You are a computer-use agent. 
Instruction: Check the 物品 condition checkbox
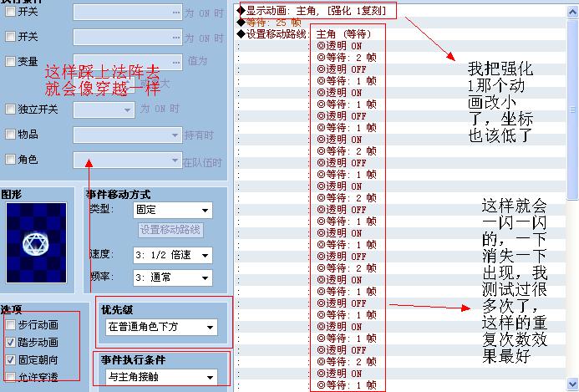click(10, 134)
